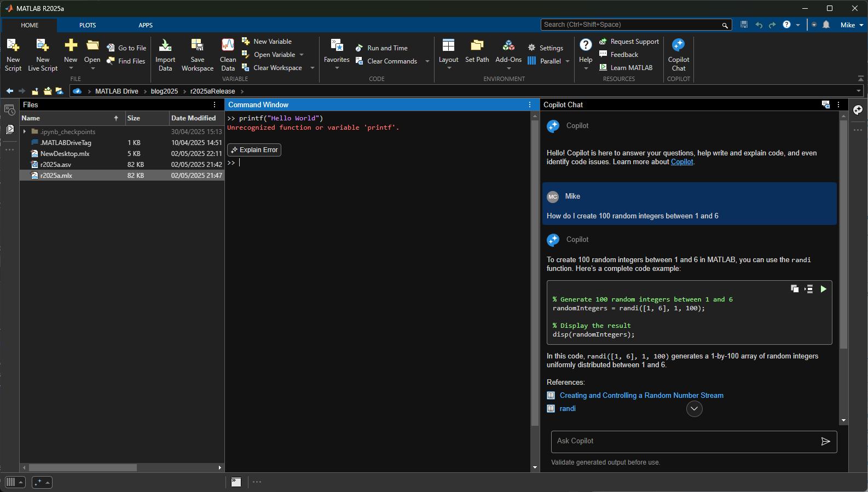Switch to the PLOTS tab
The width and height of the screenshot is (868, 492).
tap(88, 25)
